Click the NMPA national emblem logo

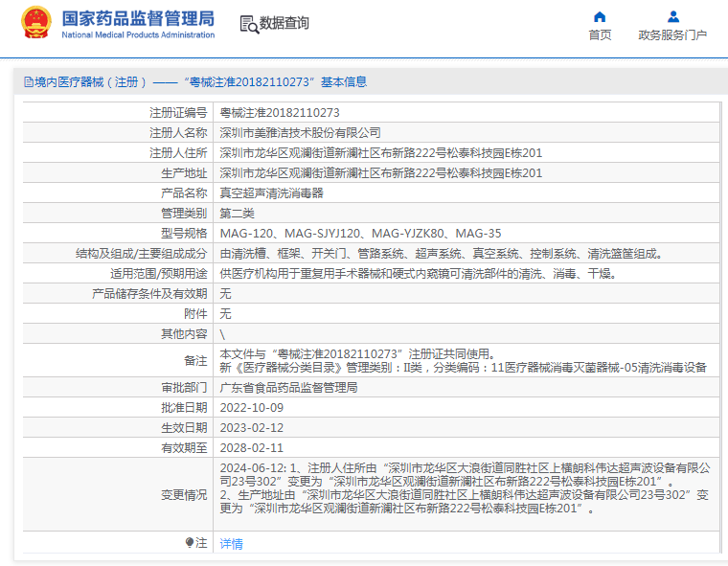click(x=35, y=23)
